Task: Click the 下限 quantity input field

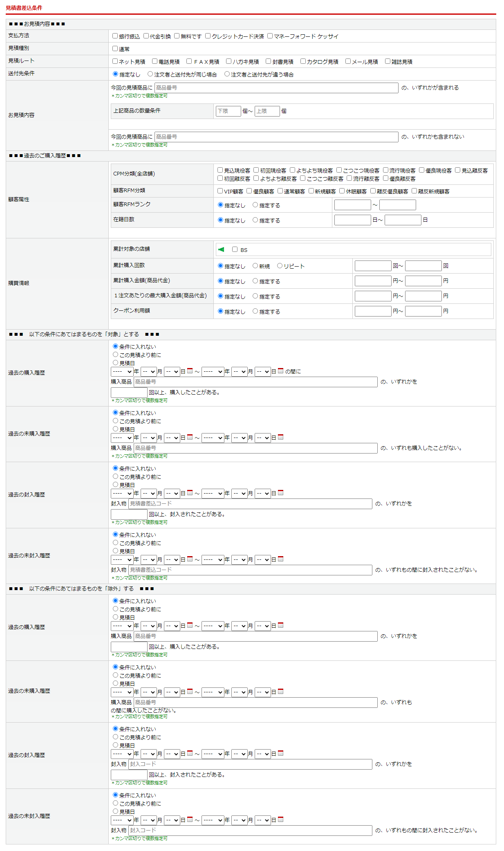Action: click(x=228, y=111)
